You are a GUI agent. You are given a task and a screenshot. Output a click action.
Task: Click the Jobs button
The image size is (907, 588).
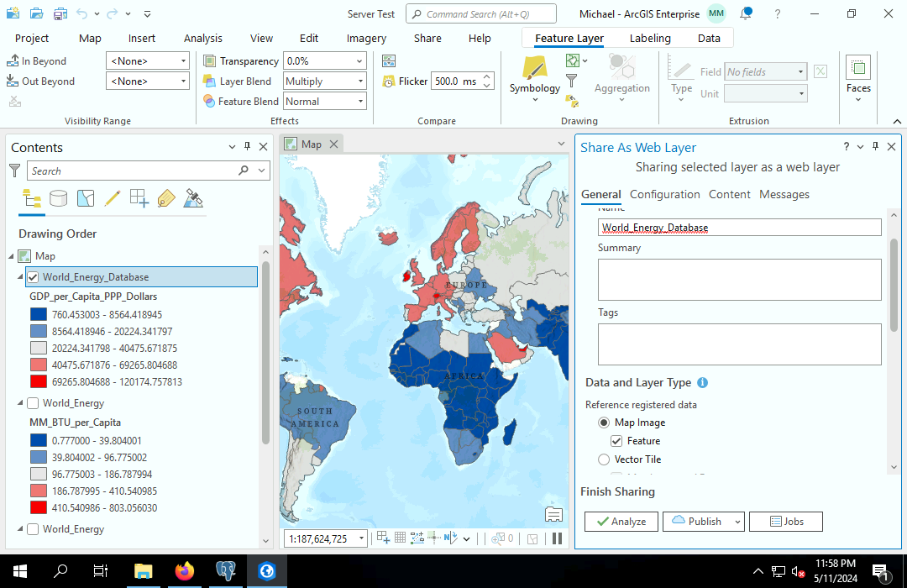[785, 522]
